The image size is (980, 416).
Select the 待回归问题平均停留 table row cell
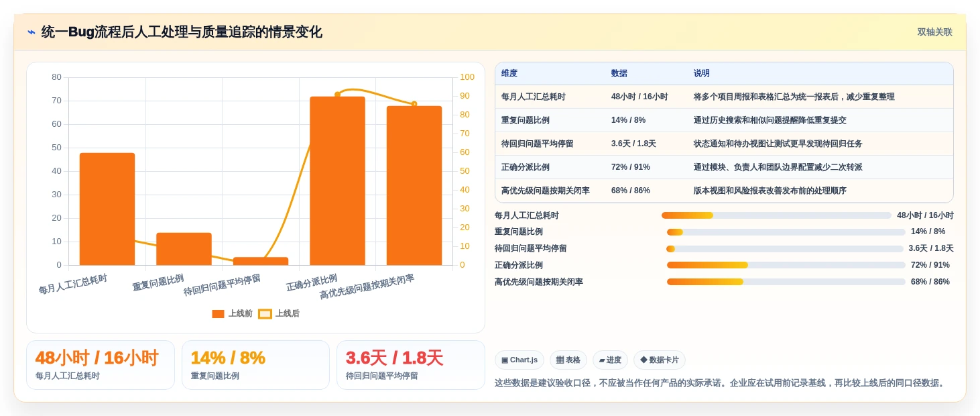point(550,144)
